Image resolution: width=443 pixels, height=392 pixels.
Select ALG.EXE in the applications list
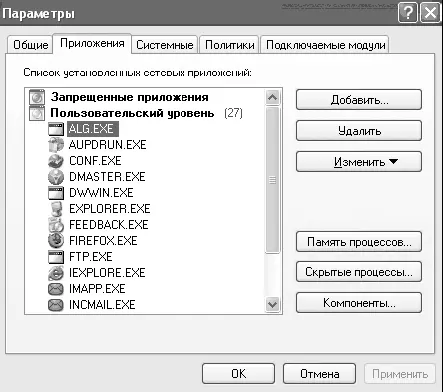pyautogui.click(x=93, y=129)
